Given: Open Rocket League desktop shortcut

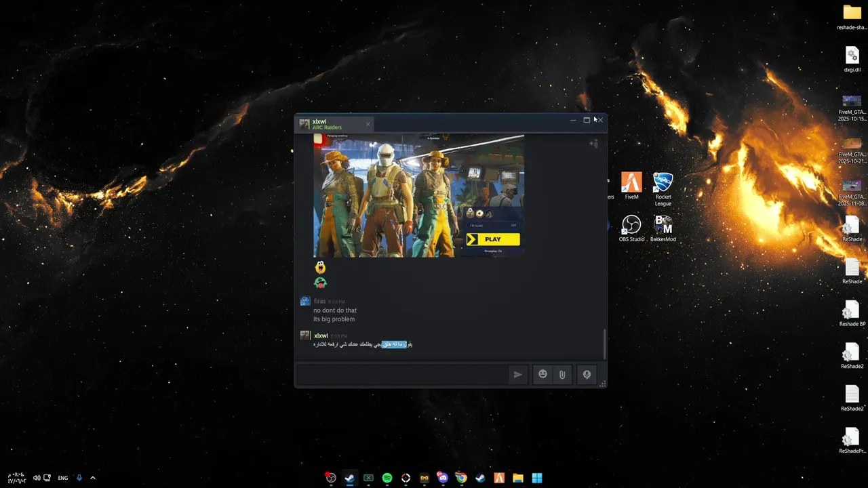Looking at the screenshot, I should [x=663, y=189].
